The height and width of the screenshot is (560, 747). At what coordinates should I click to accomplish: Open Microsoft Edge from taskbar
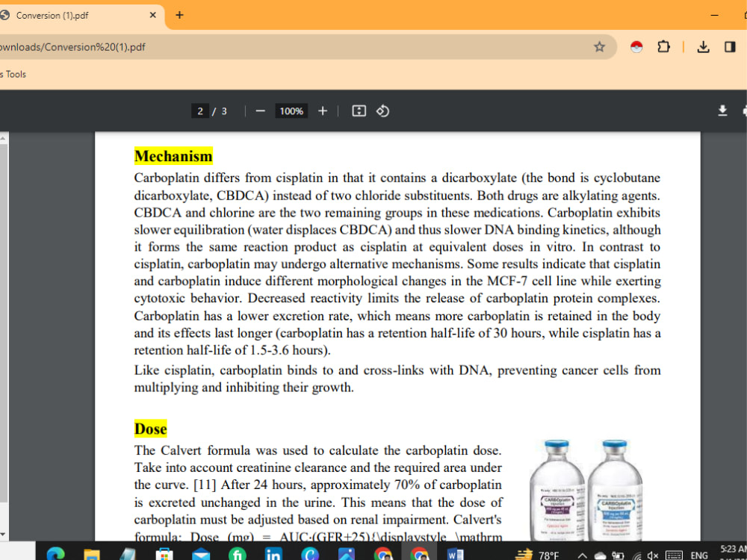click(56, 554)
